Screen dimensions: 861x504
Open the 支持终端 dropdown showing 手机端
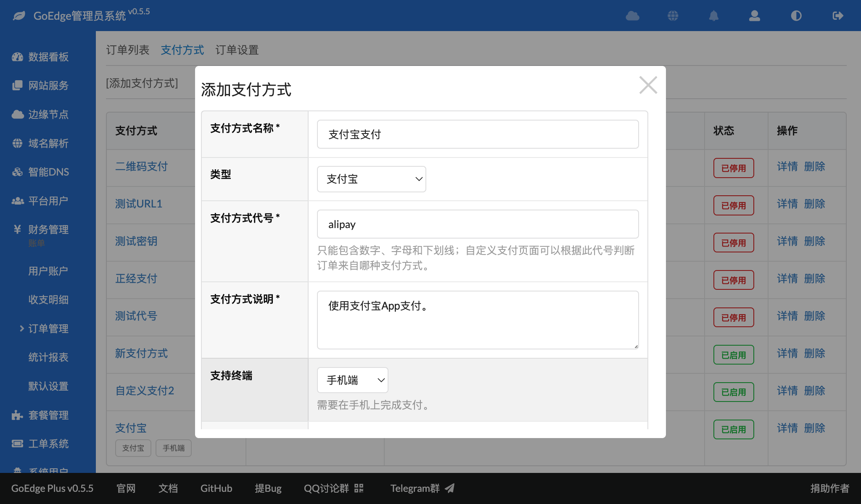353,380
